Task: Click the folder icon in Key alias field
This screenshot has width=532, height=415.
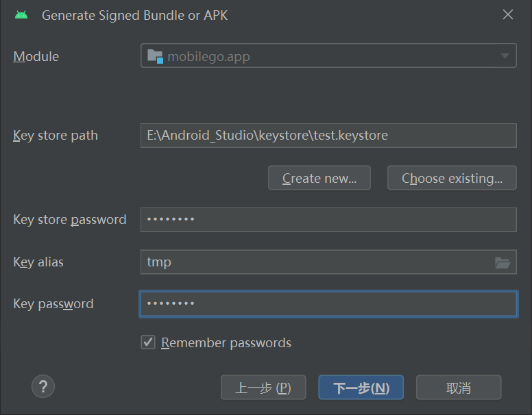Action: click(503, 262)
